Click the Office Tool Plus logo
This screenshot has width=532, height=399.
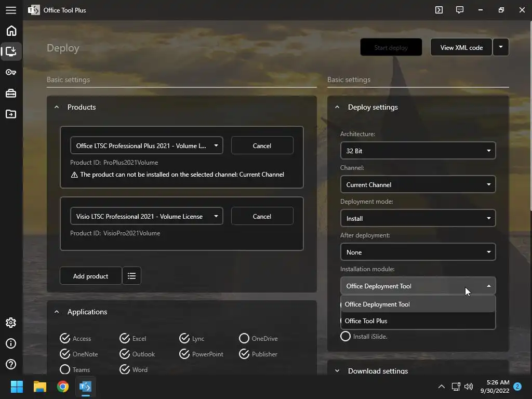[34, 10]
